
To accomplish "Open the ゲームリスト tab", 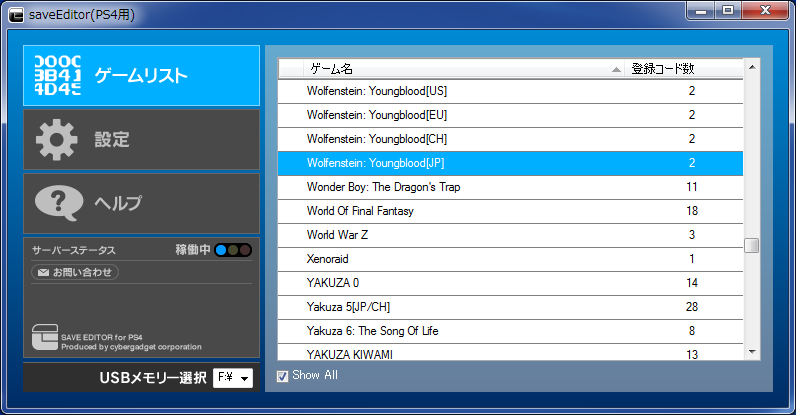I will pos(141,75).
